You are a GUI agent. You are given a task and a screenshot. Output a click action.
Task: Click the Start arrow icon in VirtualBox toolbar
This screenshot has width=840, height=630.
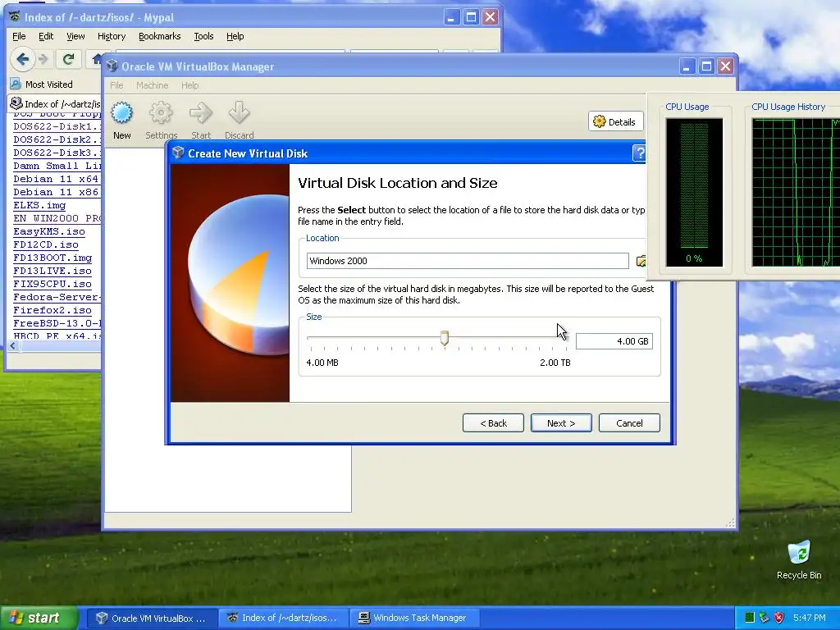[x=201, y=113]
